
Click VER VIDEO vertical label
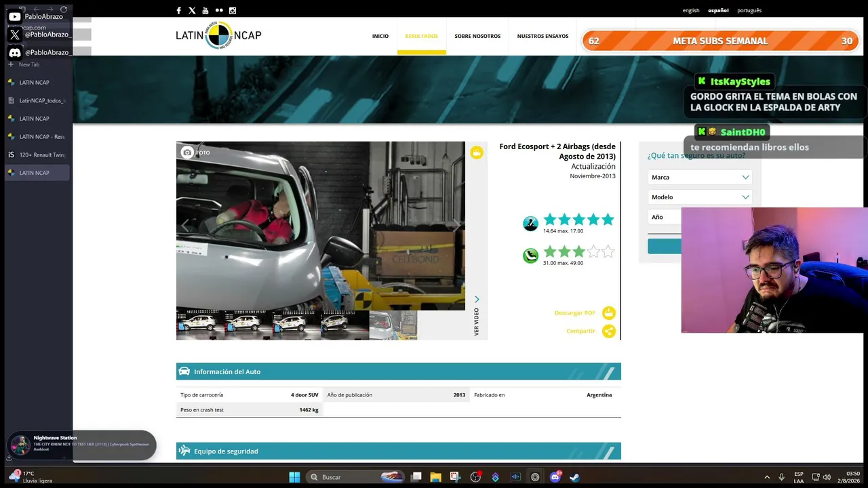click(x=477, y=322)
